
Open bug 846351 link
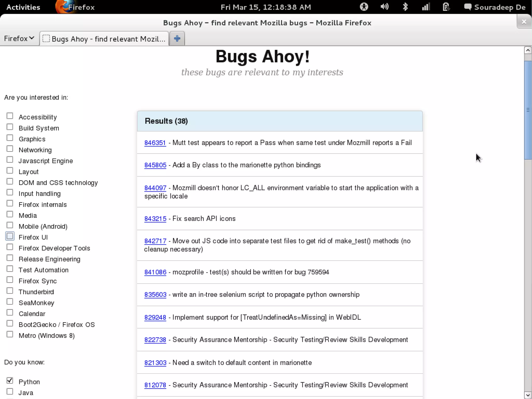point(155,143)
